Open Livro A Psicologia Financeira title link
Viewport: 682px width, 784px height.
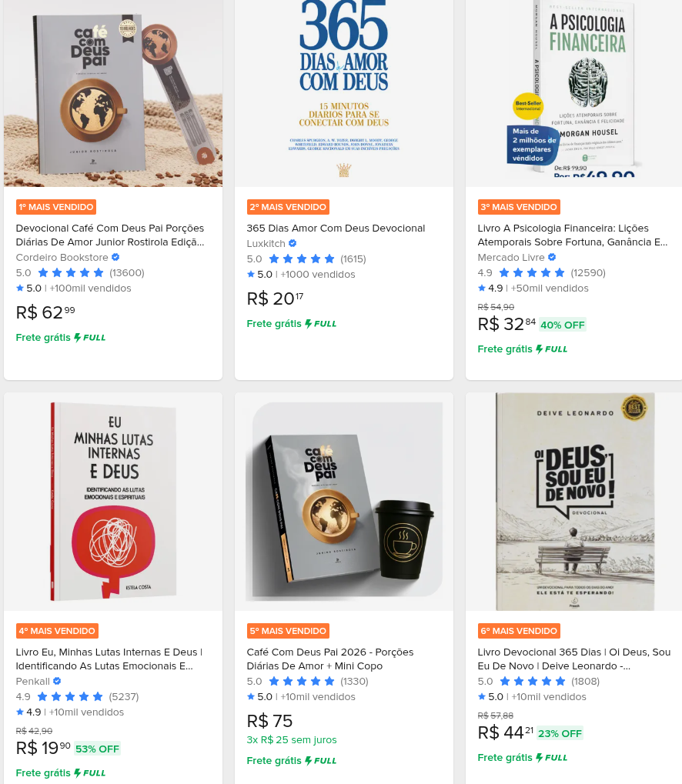[x=573, y=235]
